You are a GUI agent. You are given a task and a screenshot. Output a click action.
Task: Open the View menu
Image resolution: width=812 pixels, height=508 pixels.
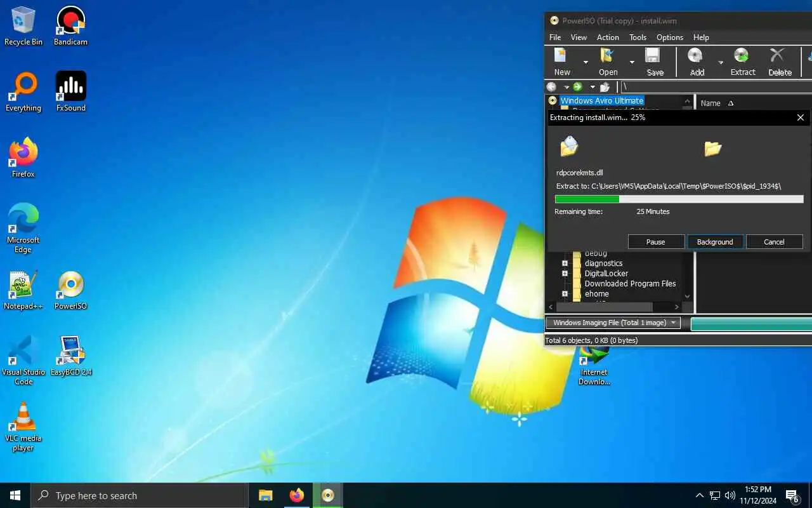pyautogui.click(x=579, y=37)
